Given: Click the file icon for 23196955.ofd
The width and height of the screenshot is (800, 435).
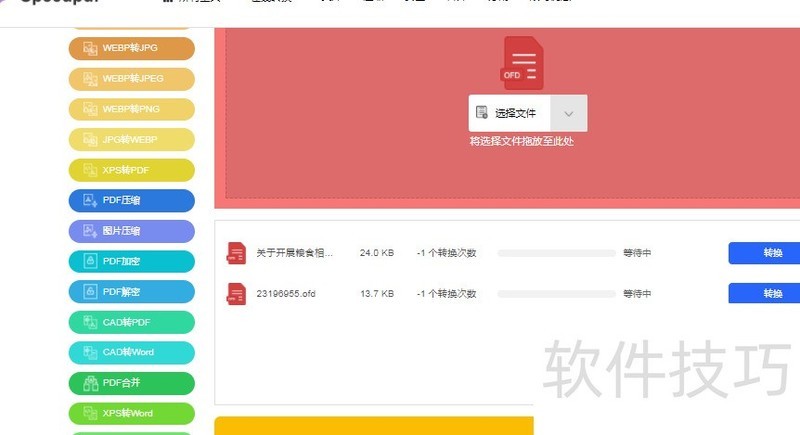Looking at the screenshot, I should pos(236,294).
